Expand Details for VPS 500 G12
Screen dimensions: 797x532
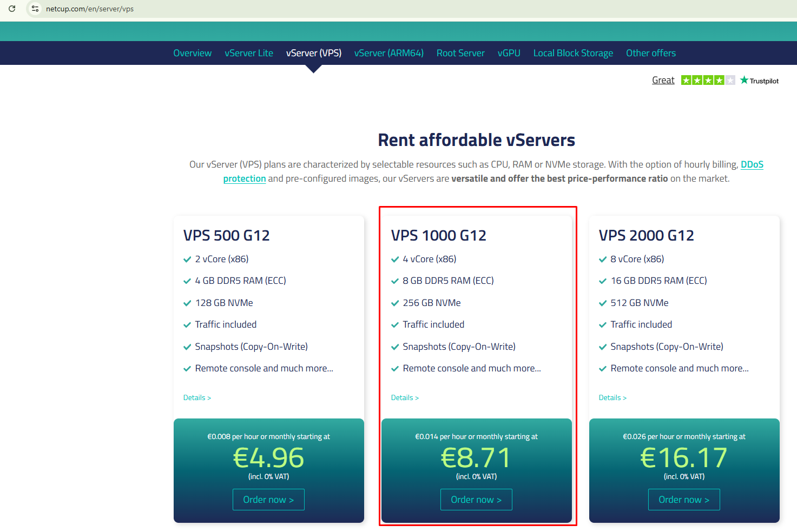coord(197,397)
